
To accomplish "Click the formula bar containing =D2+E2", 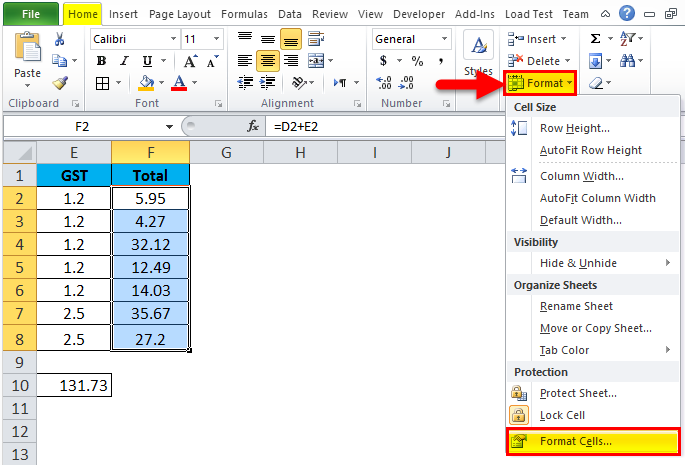I will (384, 127).
